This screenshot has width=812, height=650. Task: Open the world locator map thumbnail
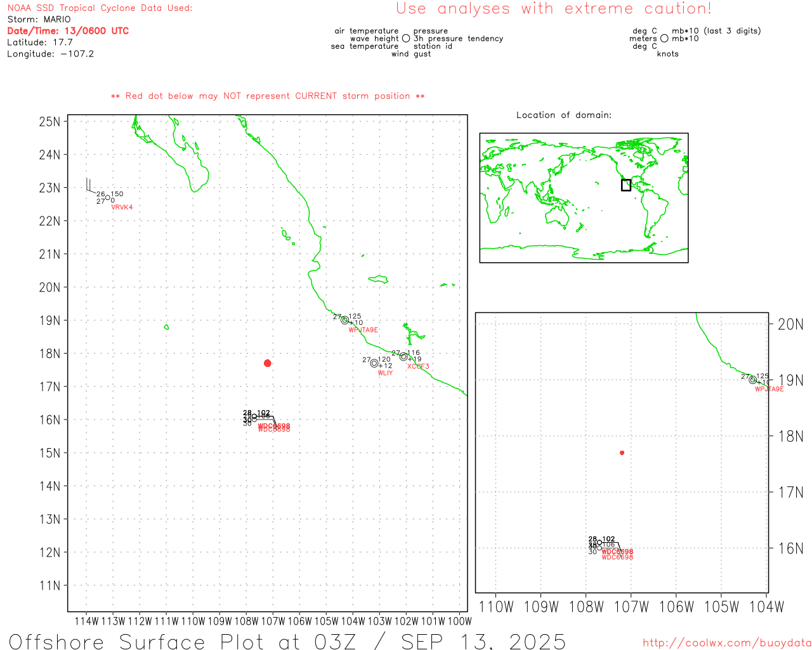point(584,197)
